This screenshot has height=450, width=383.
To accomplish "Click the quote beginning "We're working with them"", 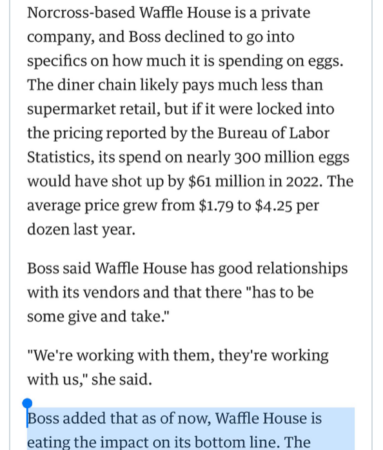I will point(178,355).
